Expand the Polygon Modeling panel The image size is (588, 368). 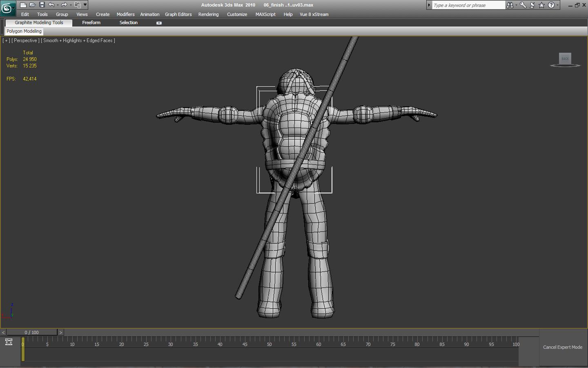[x=24, y=31]
